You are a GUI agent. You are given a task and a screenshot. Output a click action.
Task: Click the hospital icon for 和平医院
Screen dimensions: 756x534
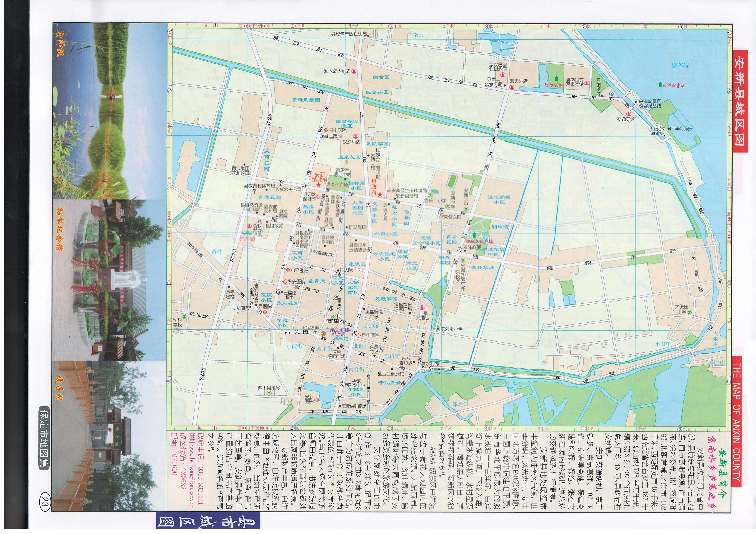(x=288, y=270)
